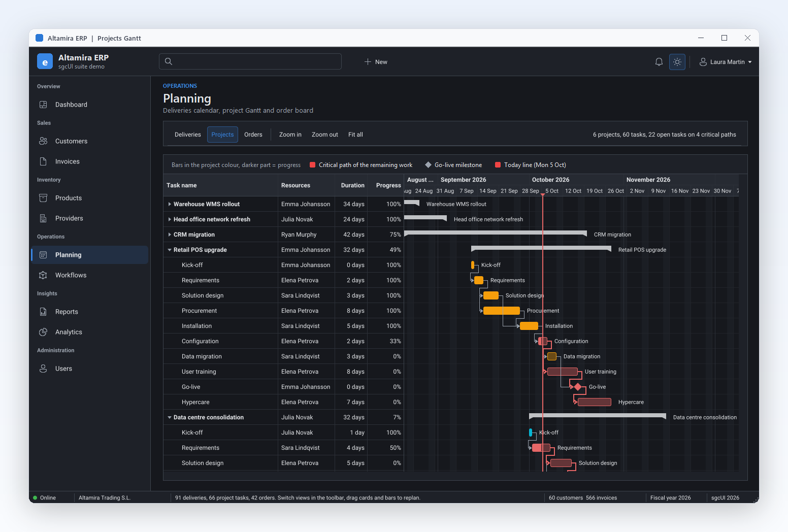Collapse the Retail POS upgrade project
788x532 pixels.
pos(170,250)
